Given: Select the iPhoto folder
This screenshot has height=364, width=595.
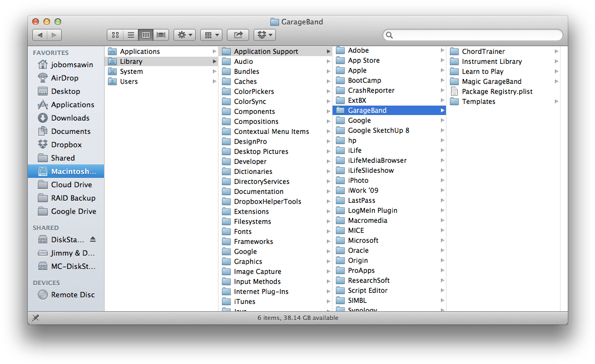Looking at the screenshot, I should click(389, 181).
